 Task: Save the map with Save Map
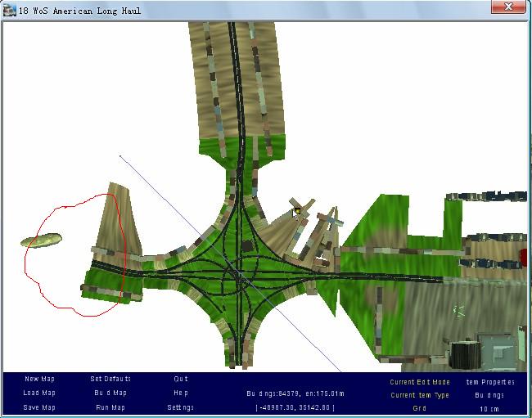(x=39, y=407)
